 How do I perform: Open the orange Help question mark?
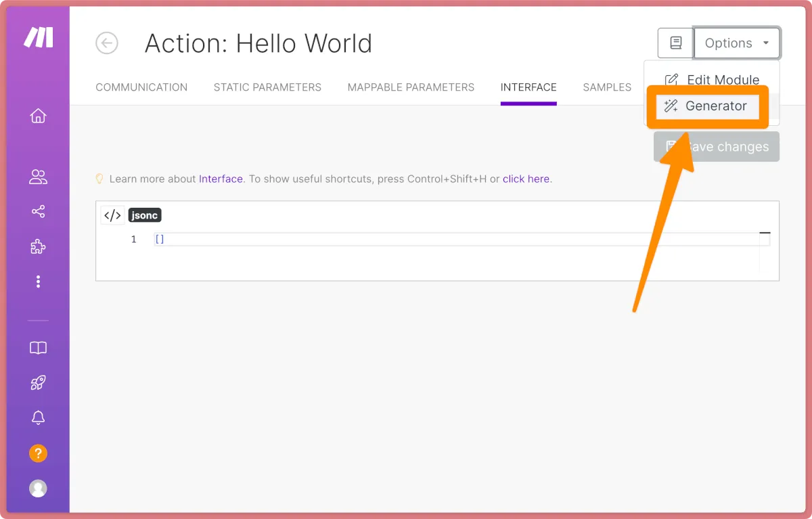point(39,453)
